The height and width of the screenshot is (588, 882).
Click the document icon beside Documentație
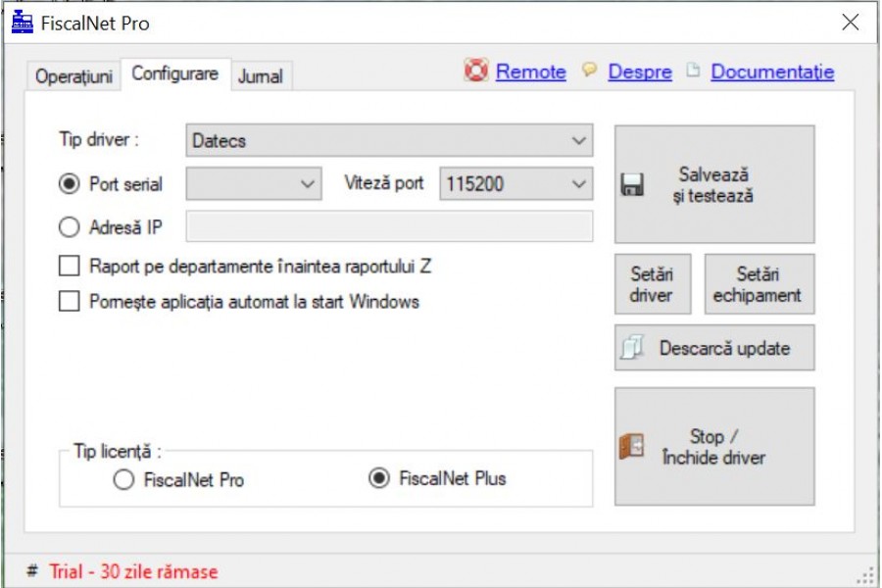point(693,70)
